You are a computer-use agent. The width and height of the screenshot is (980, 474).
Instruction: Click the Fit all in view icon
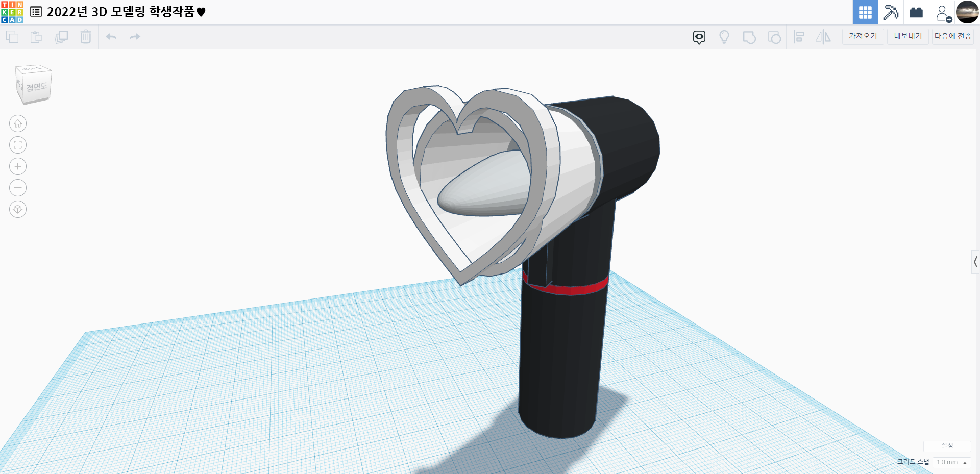click(x=18, y=145)
